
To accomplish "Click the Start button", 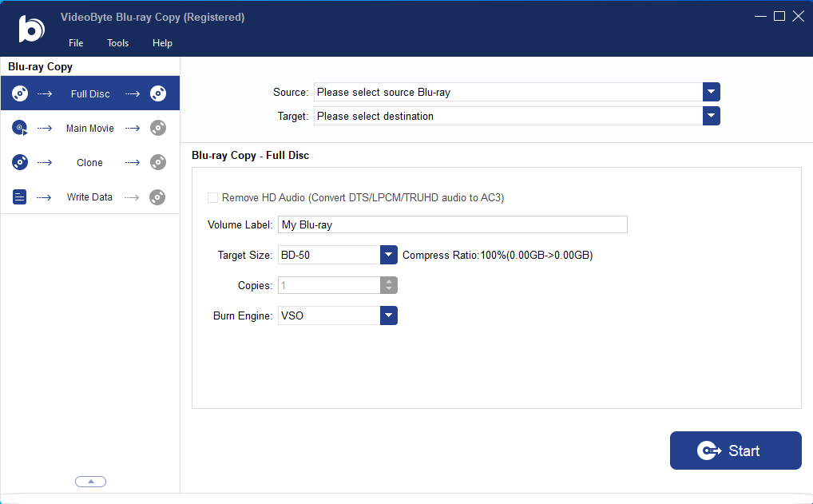I will click(x=736, y=450).
